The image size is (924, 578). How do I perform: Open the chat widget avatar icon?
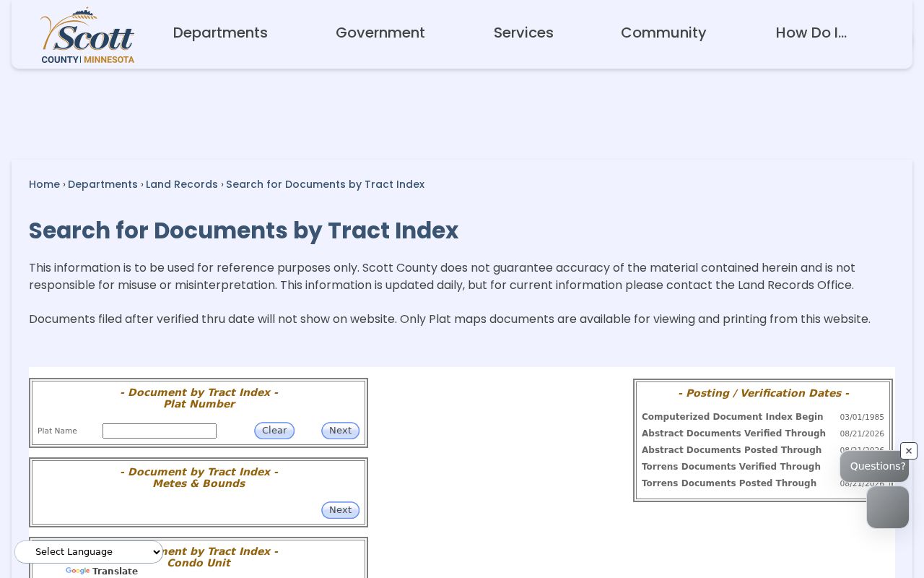point(887,507)
